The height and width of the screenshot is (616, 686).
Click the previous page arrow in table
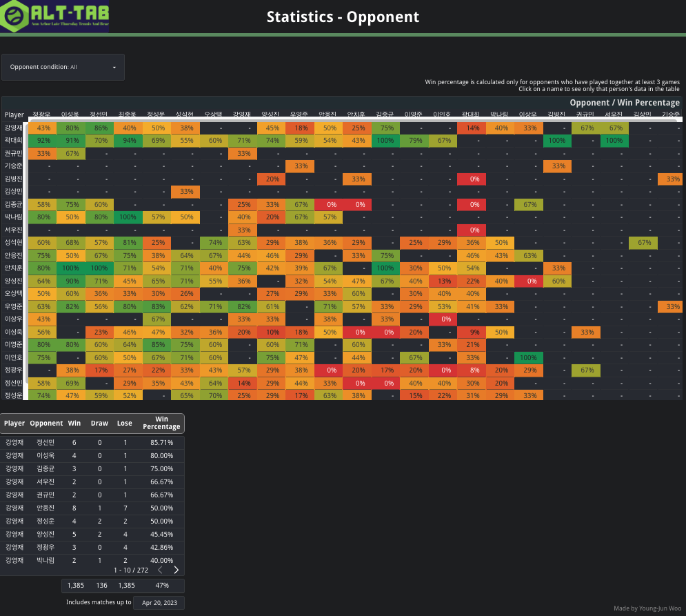(x=160, y=570)
